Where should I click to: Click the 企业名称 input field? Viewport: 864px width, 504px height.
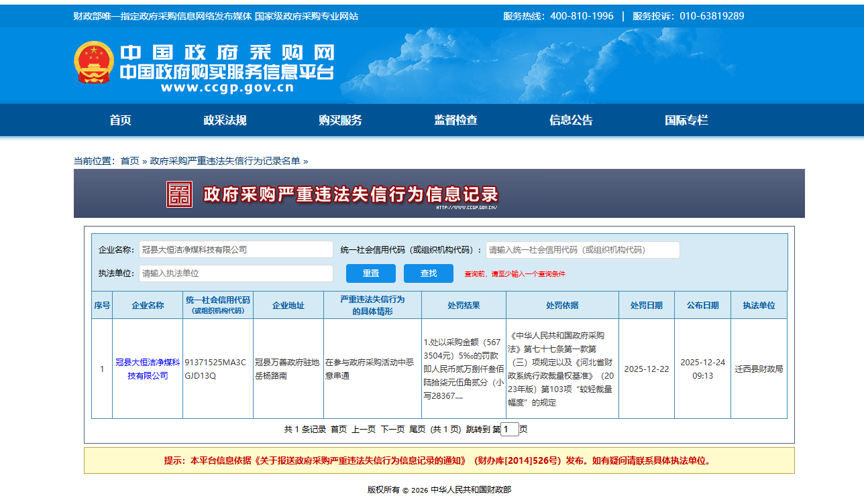coord(235,249)
